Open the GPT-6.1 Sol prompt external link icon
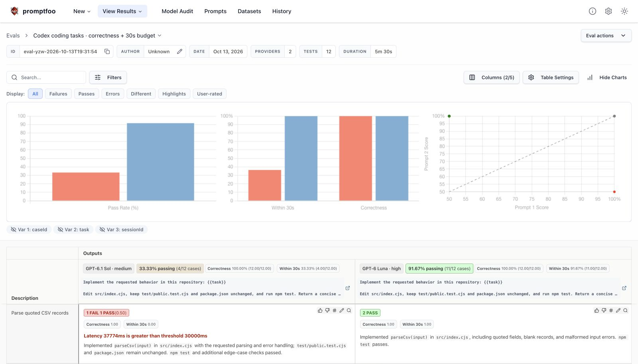Screen dimensions: 638x364 click(x=348, y=288)
